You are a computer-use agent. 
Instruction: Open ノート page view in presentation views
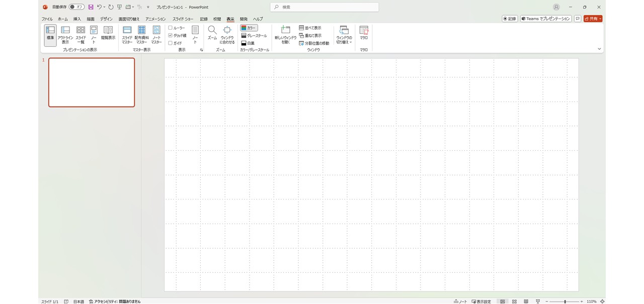(94, 35)
